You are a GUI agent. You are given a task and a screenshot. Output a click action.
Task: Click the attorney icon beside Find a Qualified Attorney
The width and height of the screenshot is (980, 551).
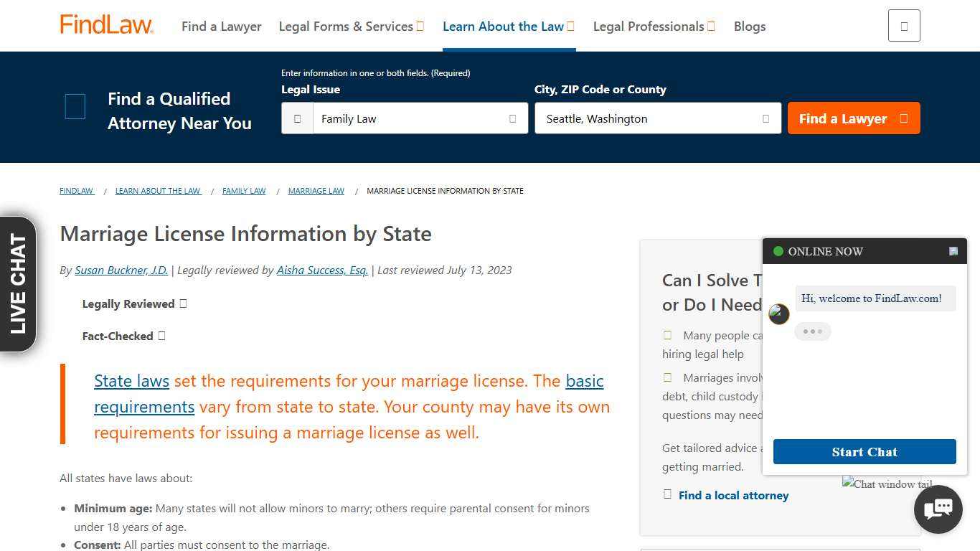75,106
